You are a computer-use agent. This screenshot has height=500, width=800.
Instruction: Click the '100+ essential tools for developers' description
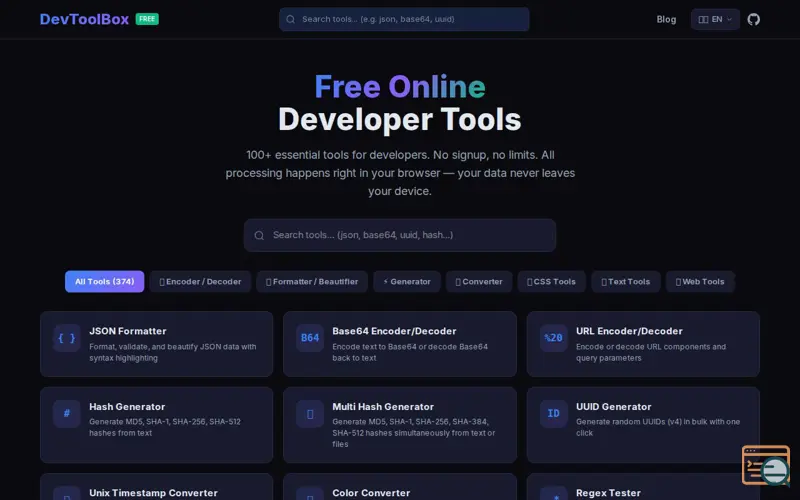tap(400, 173)
